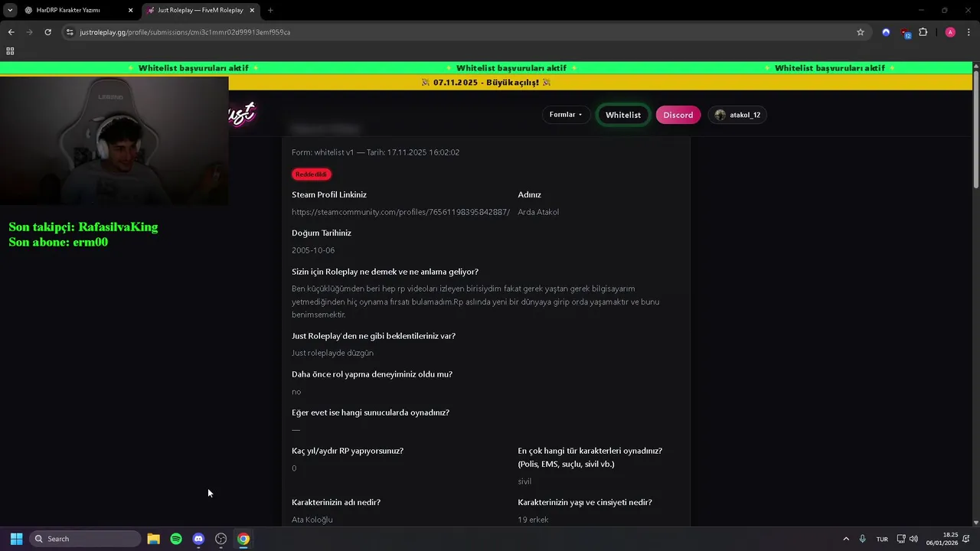This screenshot has width=980, height=551.
Task: Open the Whitelist button in header
Action: click(x=623, y=115)
